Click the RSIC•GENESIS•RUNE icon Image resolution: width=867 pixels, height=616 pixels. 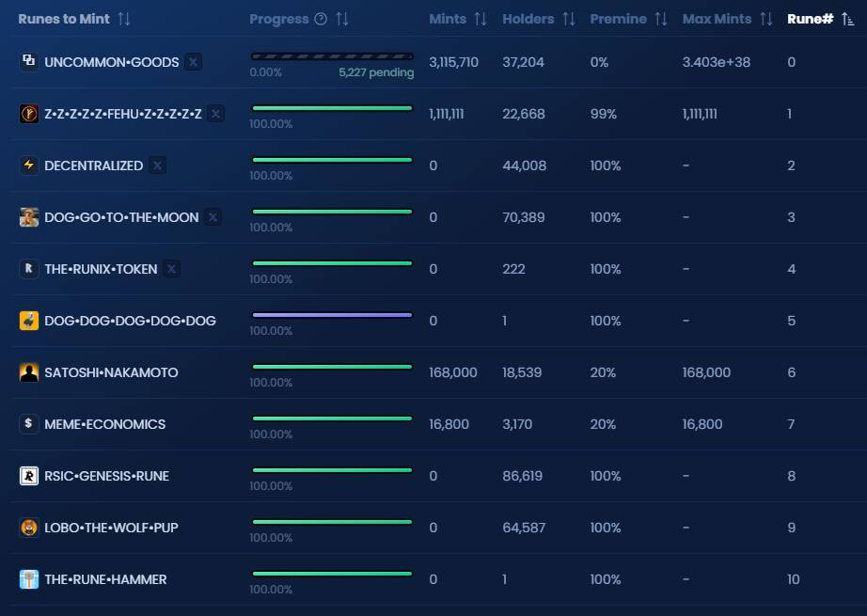pos(29,476)
